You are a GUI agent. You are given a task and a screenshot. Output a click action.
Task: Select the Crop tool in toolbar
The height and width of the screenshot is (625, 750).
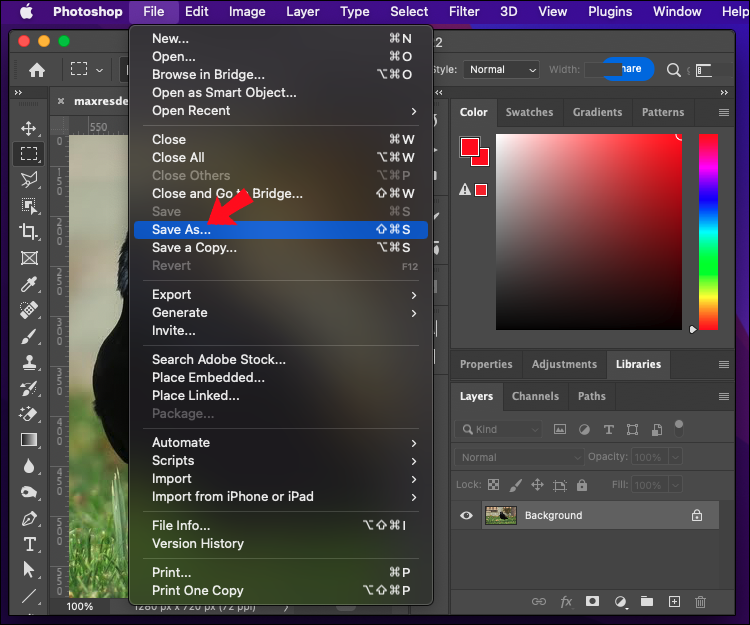point(29,231)
